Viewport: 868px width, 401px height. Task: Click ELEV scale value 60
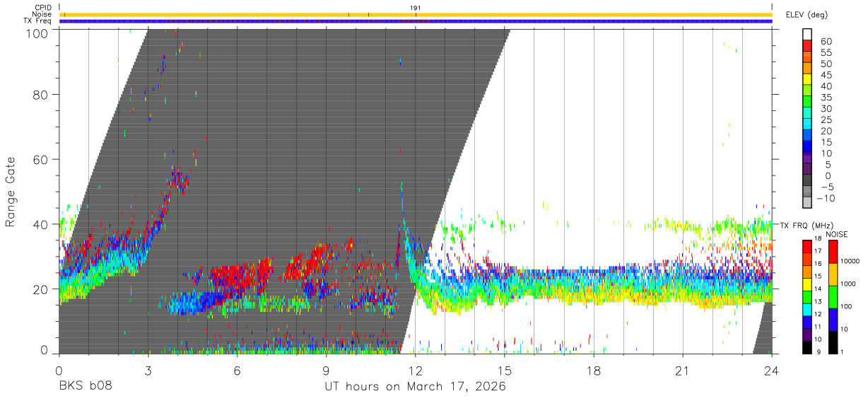pos(825,41)
